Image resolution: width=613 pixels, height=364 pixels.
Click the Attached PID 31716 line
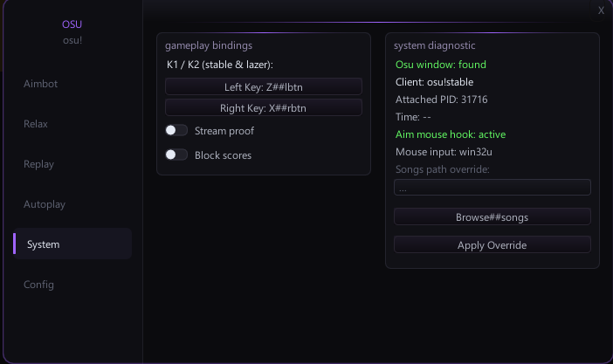coord(441,100)
